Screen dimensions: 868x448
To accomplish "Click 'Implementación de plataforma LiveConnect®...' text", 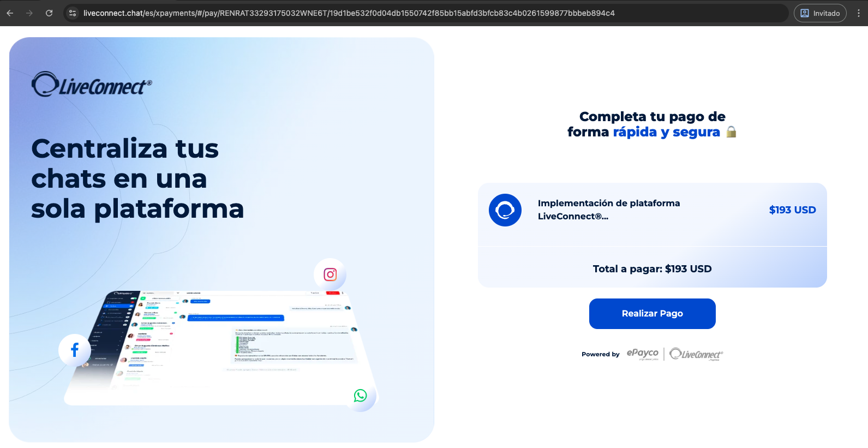I will click(x=609, y=210).
